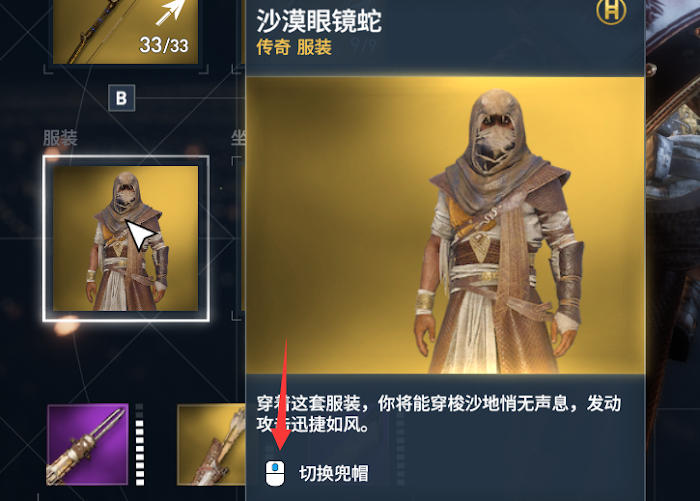Click the yellow 服装 text beside 传奇
This screenshot has width=700, height=501.
click(x=314, y=47)
